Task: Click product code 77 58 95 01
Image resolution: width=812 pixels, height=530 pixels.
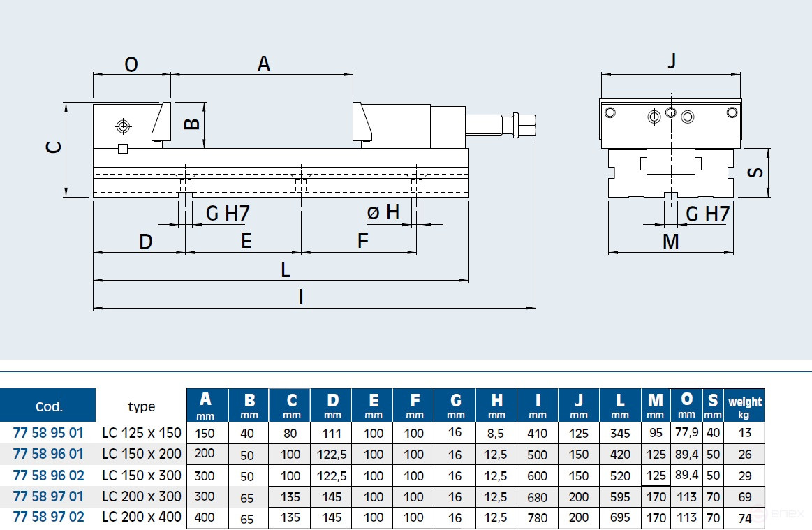Action: point(48,433)
